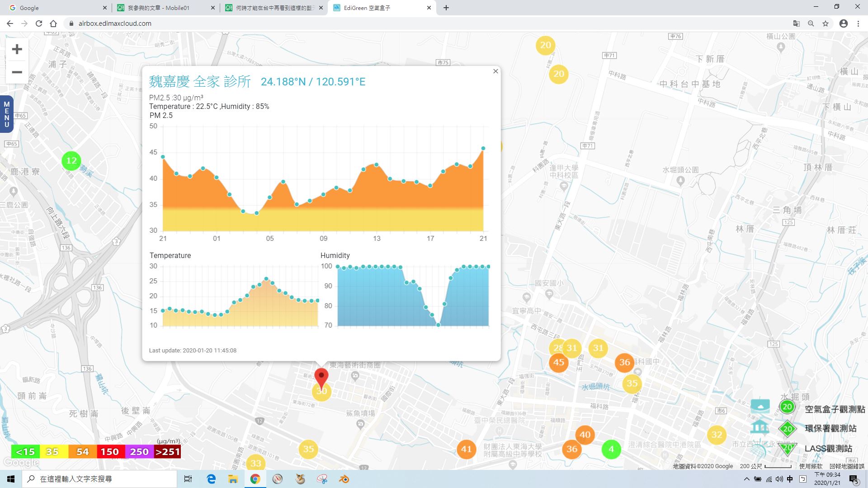
Task: Click the <15 green legend color
Action: tap(25, 452)
